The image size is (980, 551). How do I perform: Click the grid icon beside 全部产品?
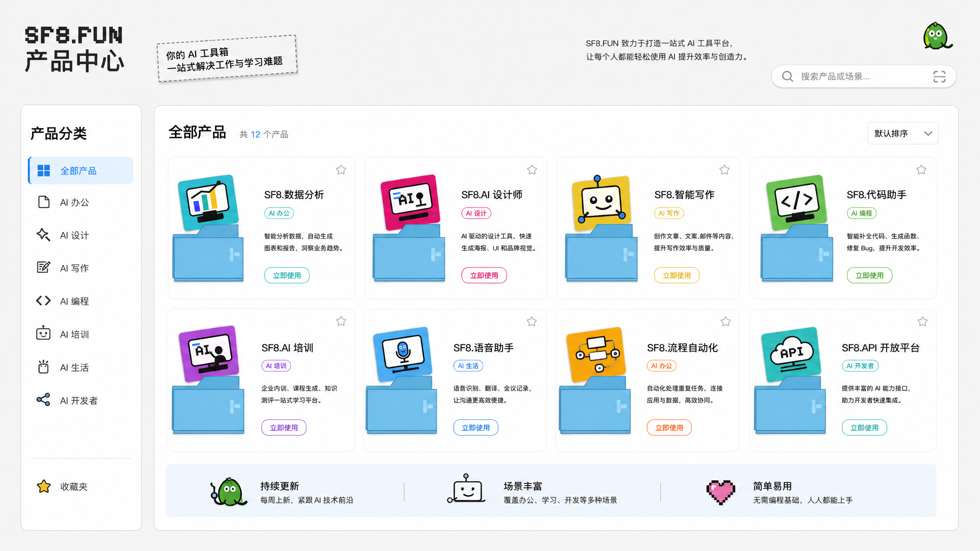44,171
